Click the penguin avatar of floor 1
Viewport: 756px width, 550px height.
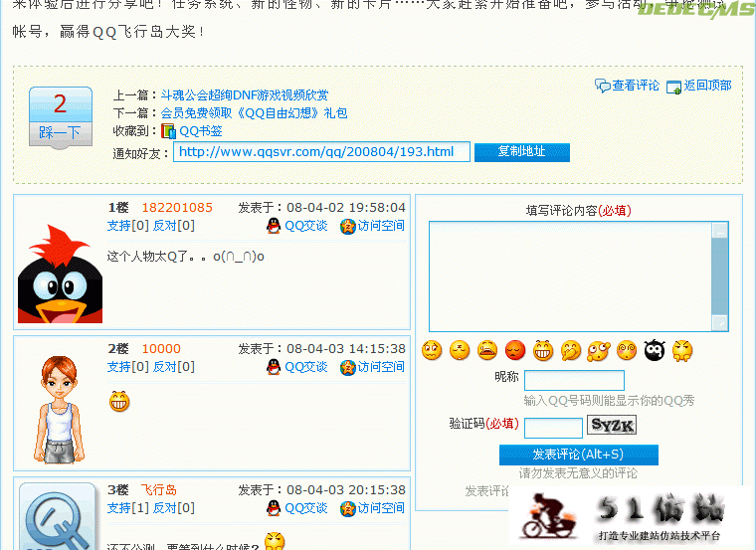60,274
